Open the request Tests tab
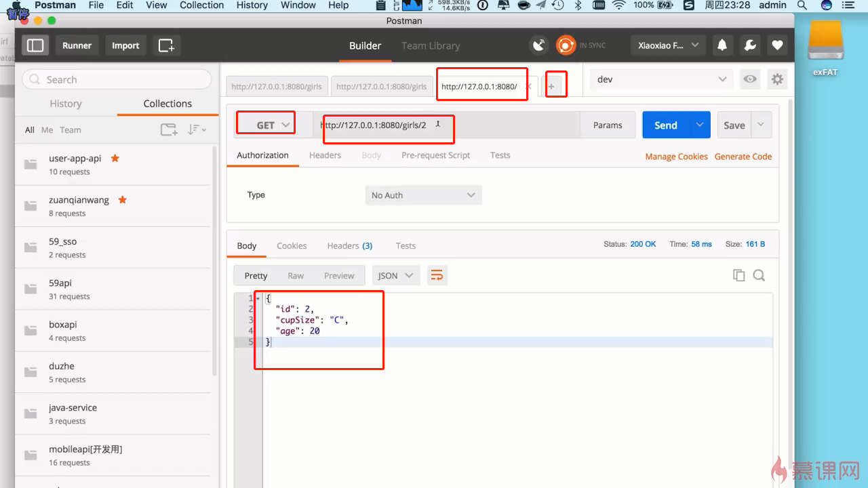Image resolution: width=868 pixels, height=488 pixels. (500, 155)
